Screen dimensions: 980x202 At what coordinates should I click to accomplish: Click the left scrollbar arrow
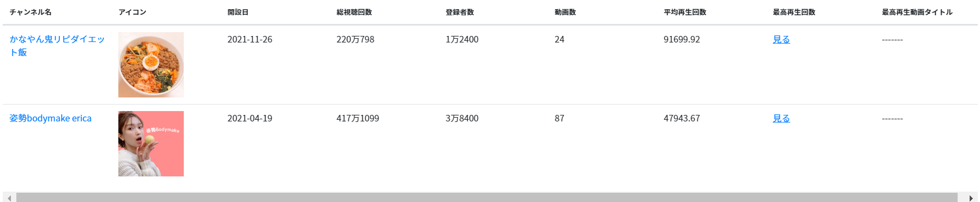point(9,198)
